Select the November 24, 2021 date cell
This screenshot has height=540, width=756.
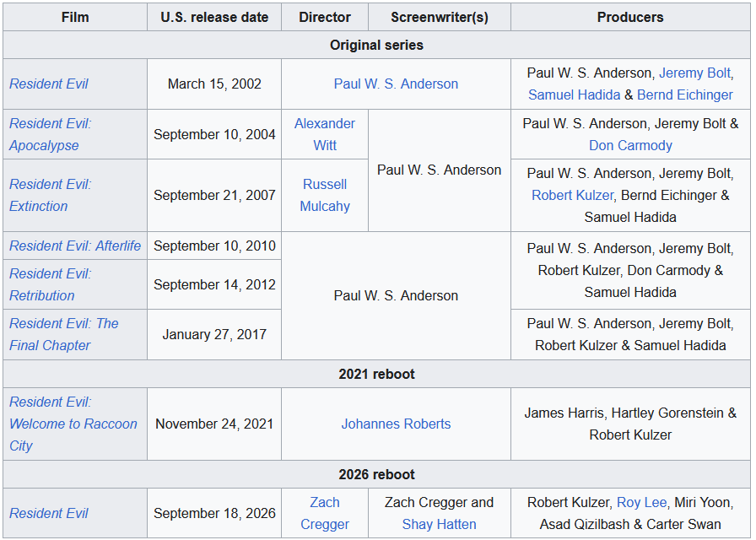214,424
